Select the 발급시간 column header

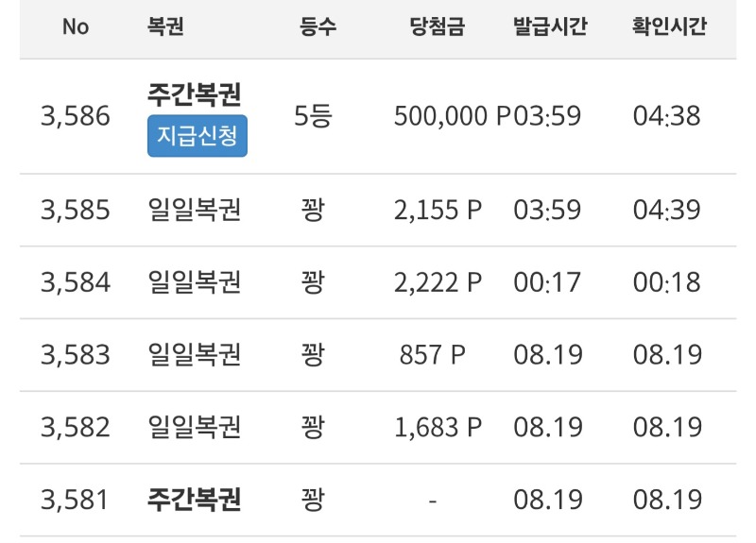[x=550, y=26]
